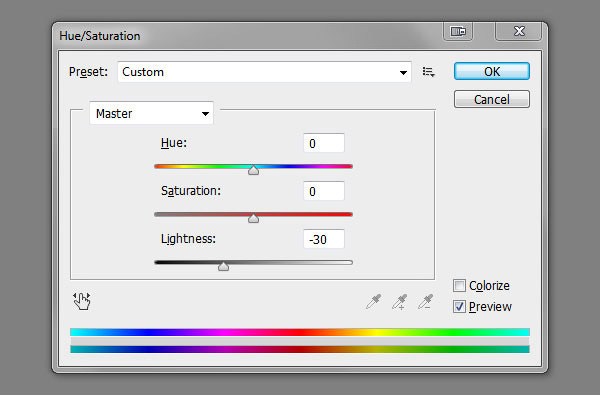Viewport: 600px width, 395px height.
Task: Open the Preset dropdown showing Custom
Action: (x=264, y=72)
